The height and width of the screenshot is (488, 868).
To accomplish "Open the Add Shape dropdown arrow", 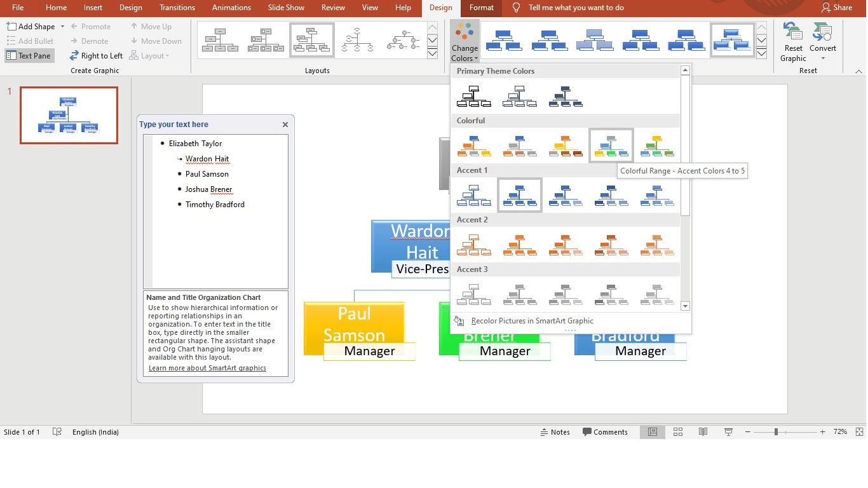I will [62, 27].
